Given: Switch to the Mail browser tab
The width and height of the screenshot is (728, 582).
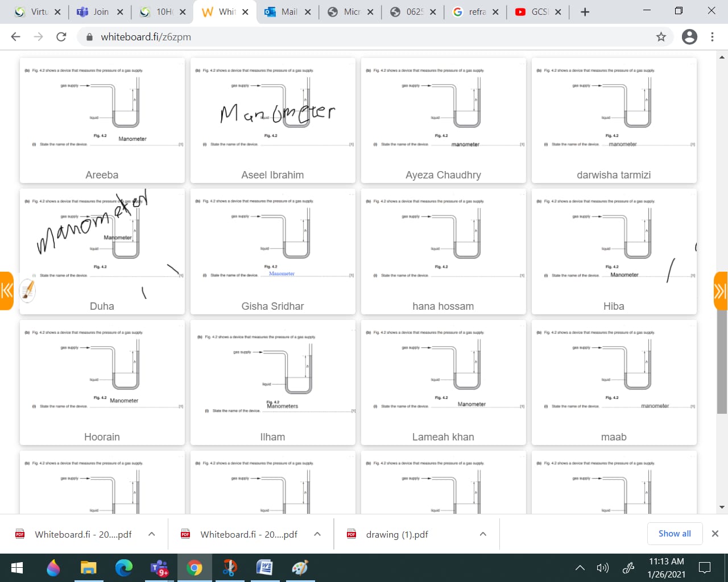Looking at the screenshot, I should tap(288, 11).
